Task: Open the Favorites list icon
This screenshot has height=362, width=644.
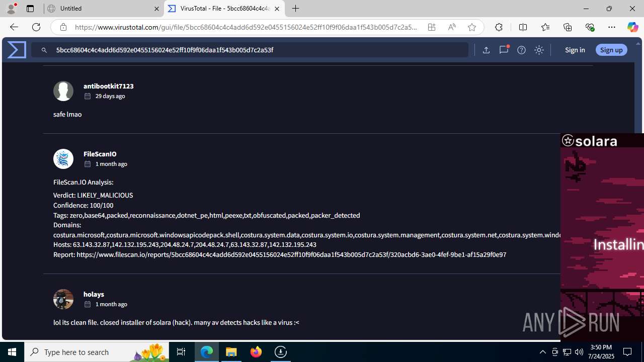Action: [545, 27]
